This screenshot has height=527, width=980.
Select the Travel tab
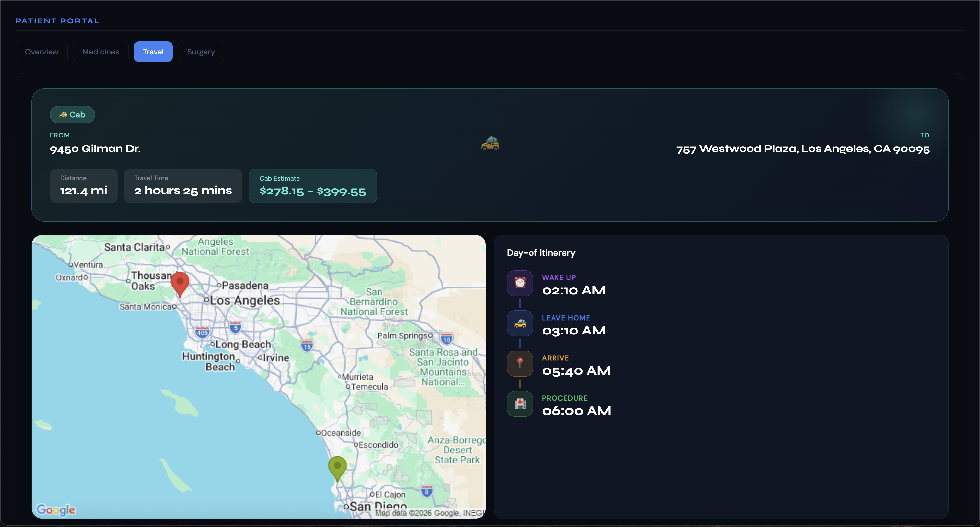[x=153, y=52]
